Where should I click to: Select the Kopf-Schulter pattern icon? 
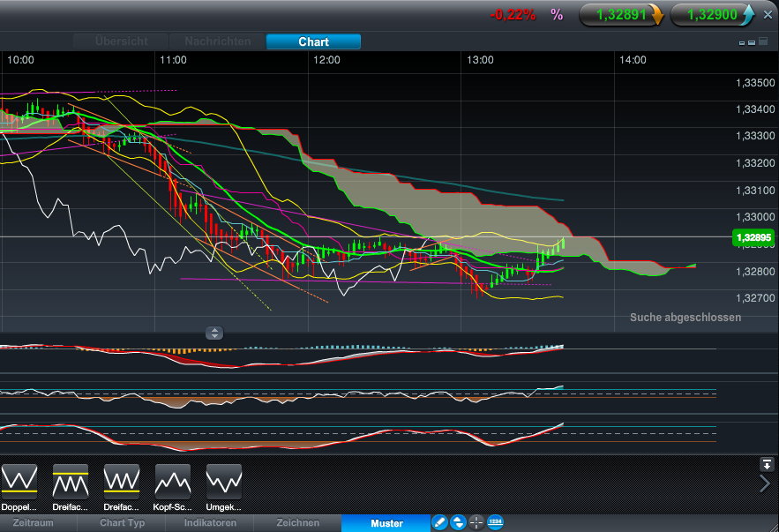point(173,481)
